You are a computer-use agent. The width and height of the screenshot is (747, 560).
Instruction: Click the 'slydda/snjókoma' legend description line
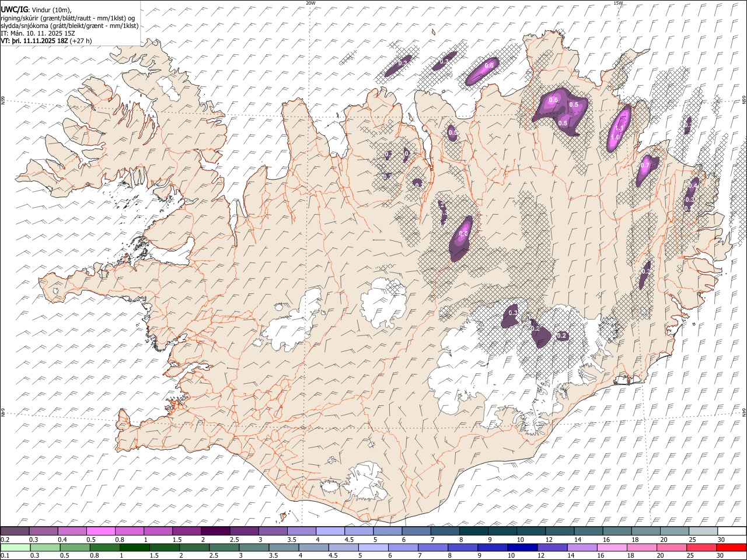[x=70, y=26]
